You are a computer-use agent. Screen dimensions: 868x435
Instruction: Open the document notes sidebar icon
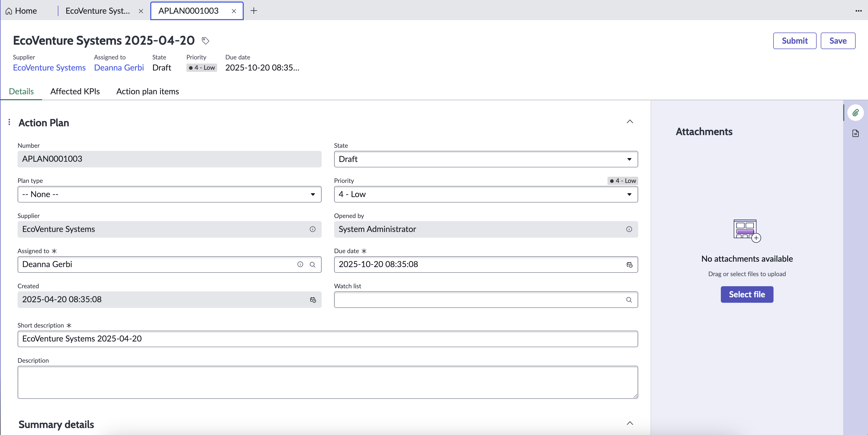click(x=855, y=133)
